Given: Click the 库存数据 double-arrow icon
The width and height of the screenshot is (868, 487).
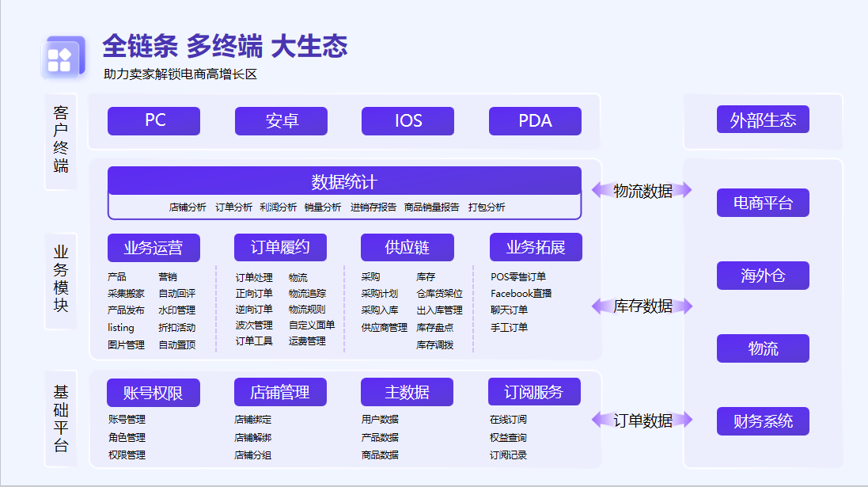Looking at the screenshot, I should click(642, 306).
